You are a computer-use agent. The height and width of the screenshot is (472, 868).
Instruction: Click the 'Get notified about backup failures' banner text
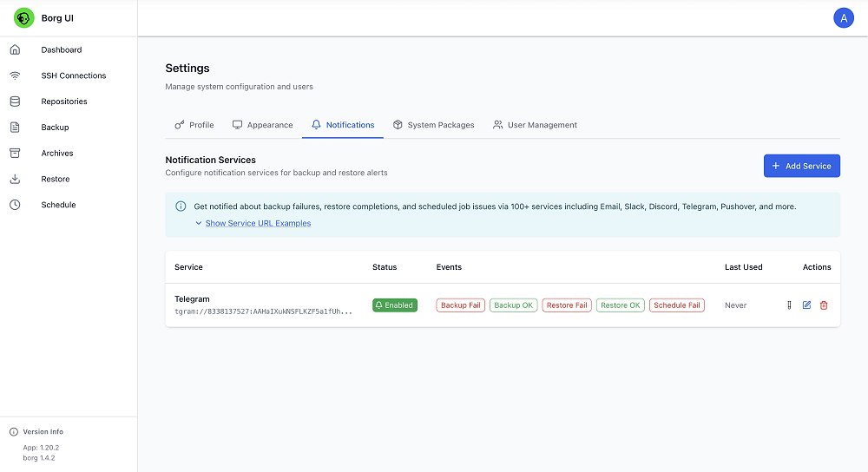pos(495,206)
